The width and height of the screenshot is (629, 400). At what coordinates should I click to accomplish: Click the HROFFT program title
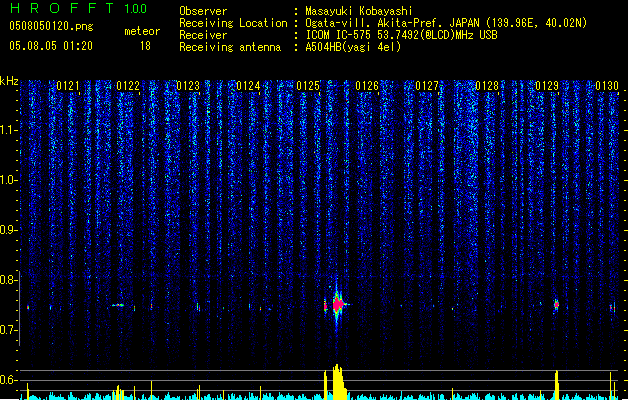pyautogui.click(x=62, y=8)
